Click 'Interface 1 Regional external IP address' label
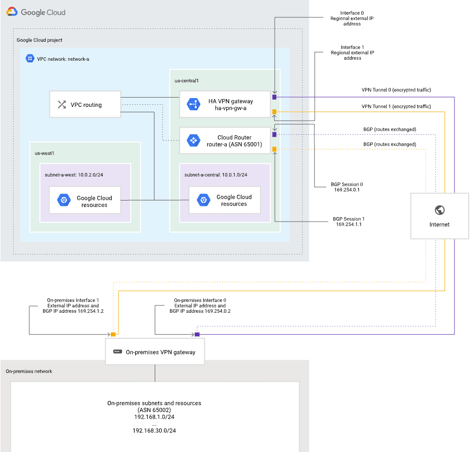476x452 pixels. coord(353,52)
